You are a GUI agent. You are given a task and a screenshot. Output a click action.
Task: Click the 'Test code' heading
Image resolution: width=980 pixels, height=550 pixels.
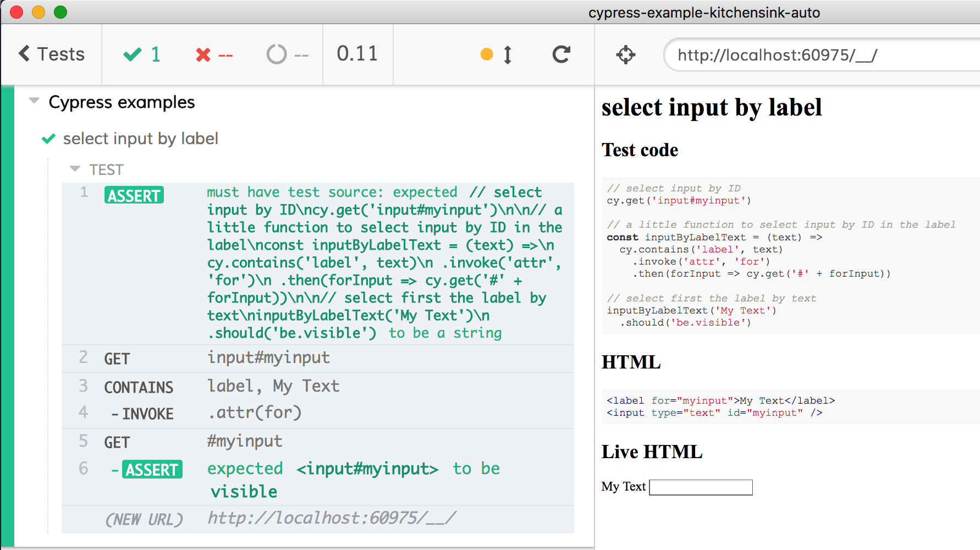(x=640, y=150)
